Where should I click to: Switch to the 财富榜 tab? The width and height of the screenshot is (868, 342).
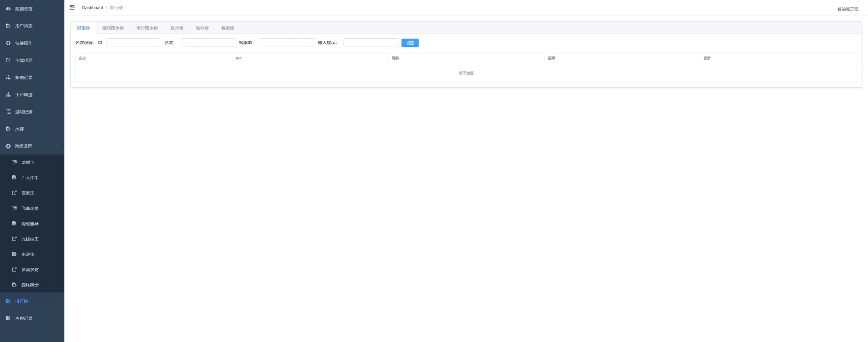point(83,28)
